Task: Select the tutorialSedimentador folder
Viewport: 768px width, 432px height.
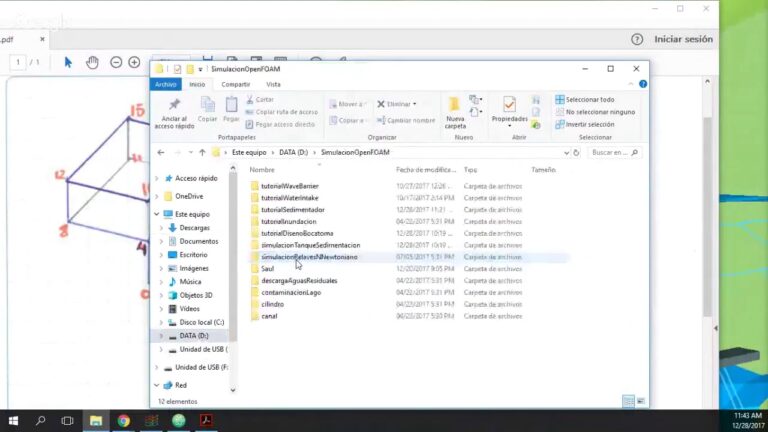Action: click(x=293, y=210)
